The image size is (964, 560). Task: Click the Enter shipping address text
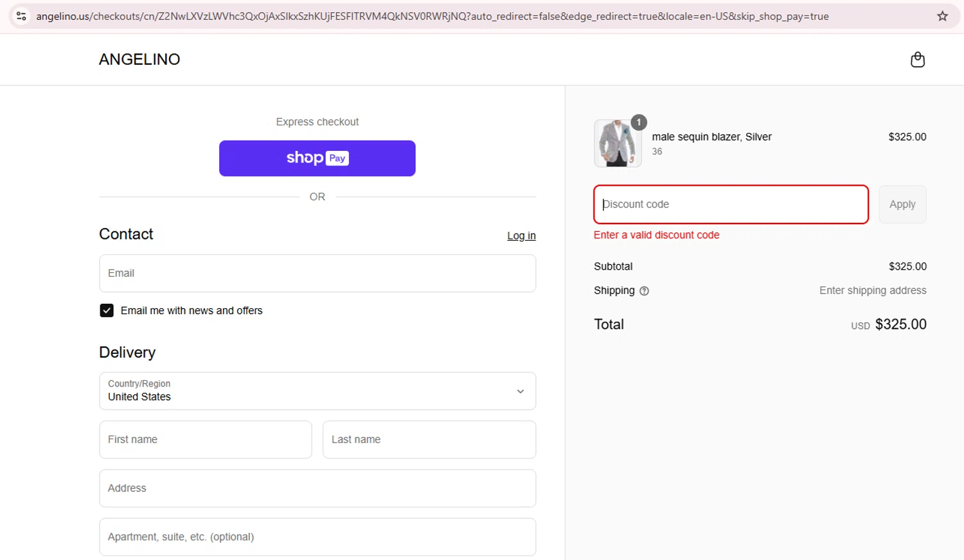coord(873,290)
